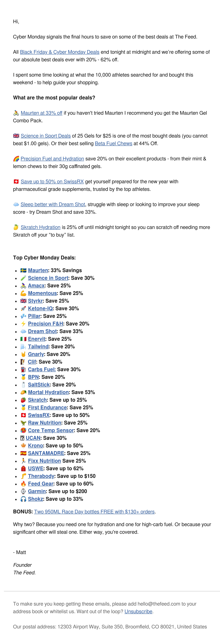The height and width of the screenshot is (644, 220).
Task: Click the Spanish flag icon beside SANTAMADRE
Action: (24, 453)
